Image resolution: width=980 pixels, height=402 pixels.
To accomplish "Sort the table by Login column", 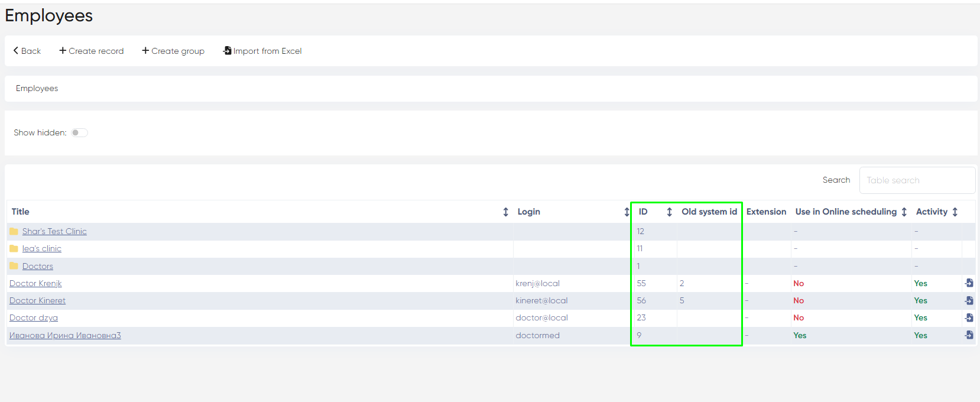I will tap(627, 212).
